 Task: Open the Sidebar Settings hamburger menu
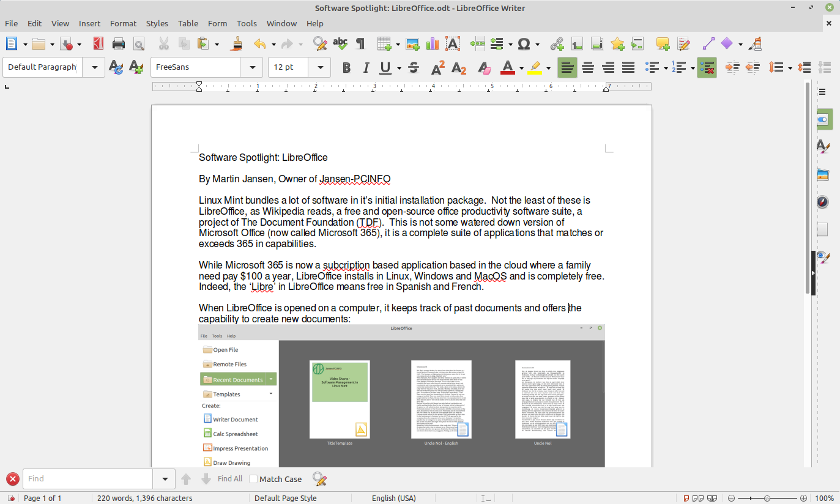coord(823,92)
